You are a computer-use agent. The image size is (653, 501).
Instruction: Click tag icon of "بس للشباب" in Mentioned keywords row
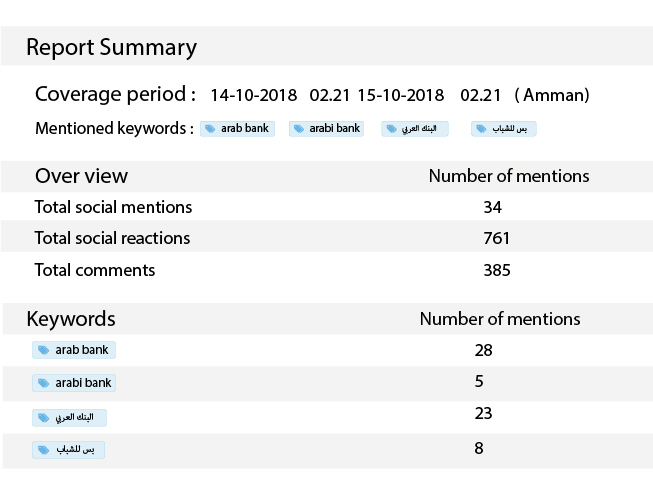[481, 130]
